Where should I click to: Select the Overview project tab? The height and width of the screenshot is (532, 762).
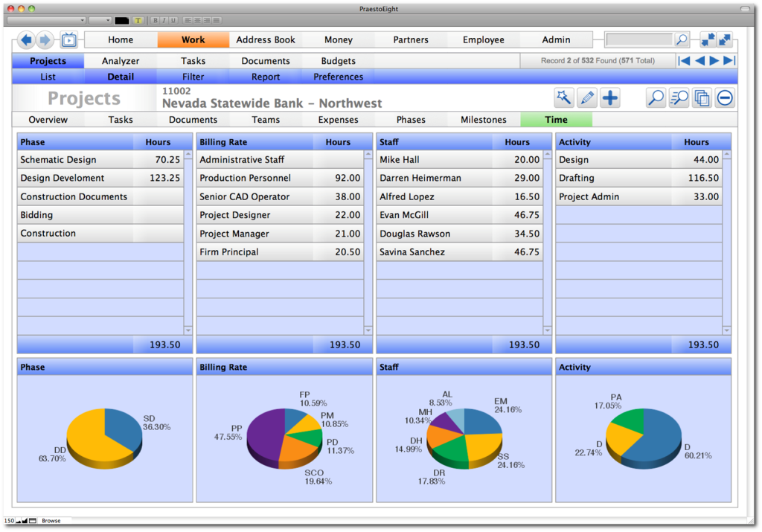(x=48, y=120)
